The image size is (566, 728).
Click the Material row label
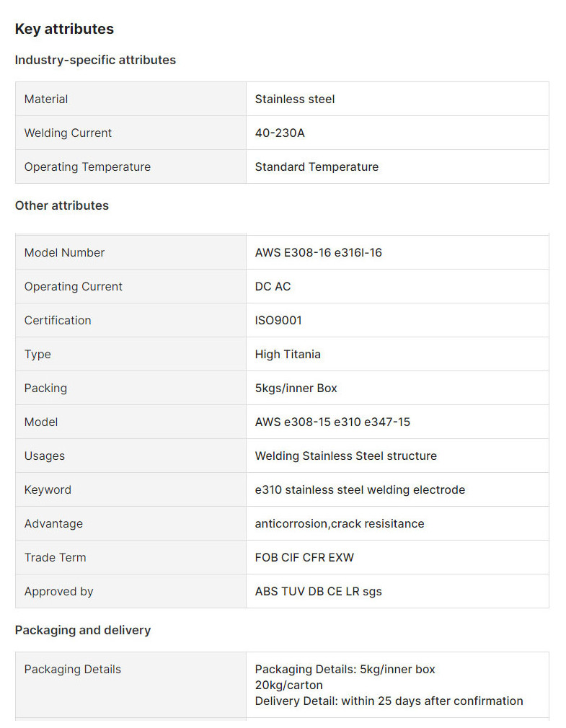tap(46, 99)
